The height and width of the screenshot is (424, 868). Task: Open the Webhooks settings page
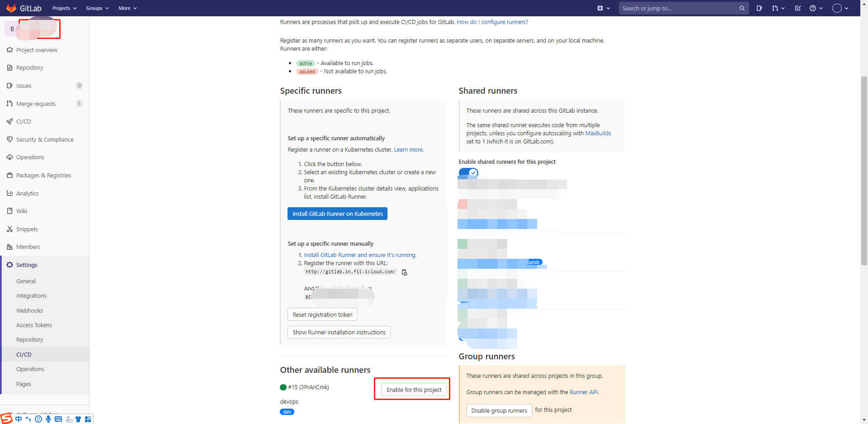(x=29, y=310)
